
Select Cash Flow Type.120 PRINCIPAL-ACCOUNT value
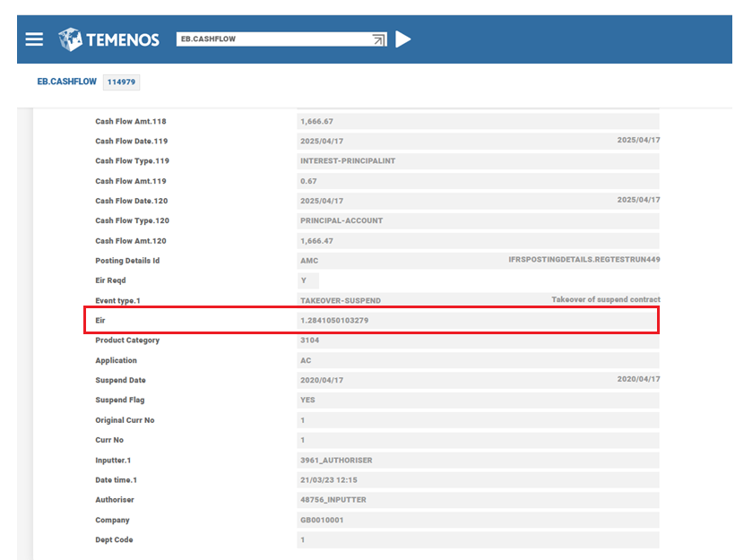click(x=342, y=220)
